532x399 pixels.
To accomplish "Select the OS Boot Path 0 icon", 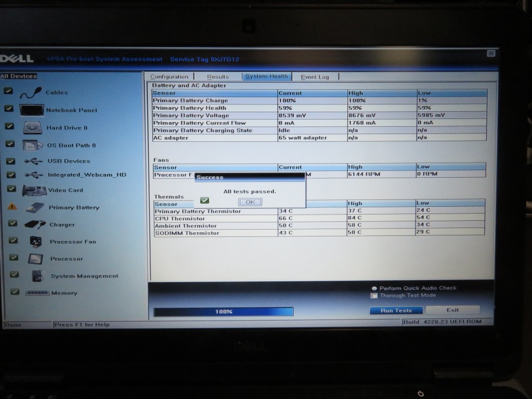I will 33,145.
